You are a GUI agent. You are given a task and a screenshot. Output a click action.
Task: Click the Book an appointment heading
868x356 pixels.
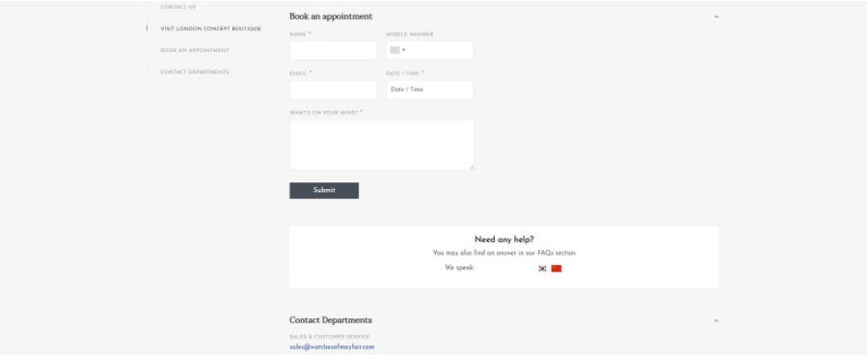pos(331,16)
